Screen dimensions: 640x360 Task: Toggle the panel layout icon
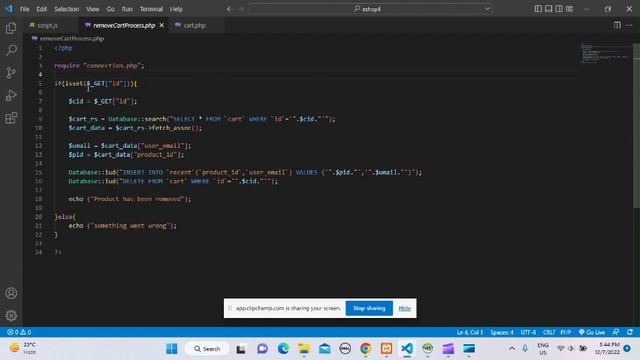tap(549, 9)
